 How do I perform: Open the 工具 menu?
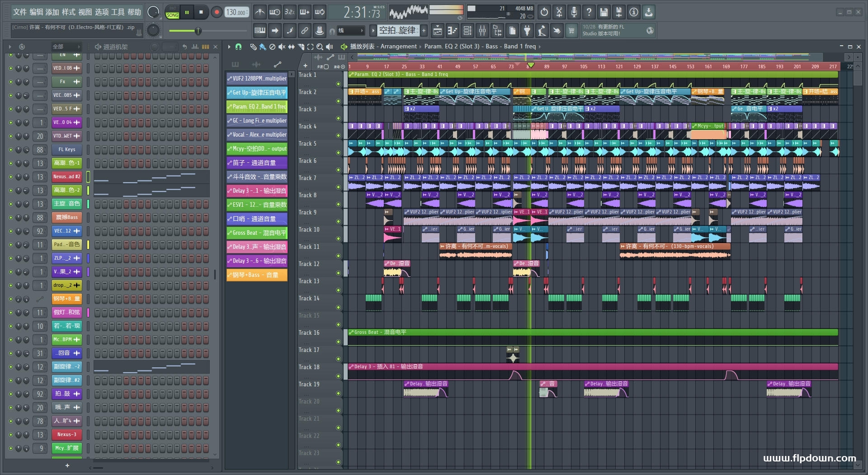click(x=118, y=12)
